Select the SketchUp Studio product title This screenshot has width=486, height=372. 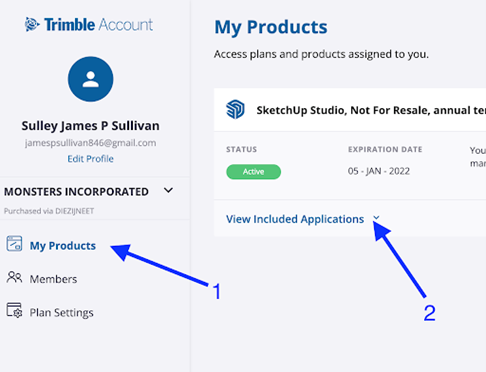click(371, 110)
